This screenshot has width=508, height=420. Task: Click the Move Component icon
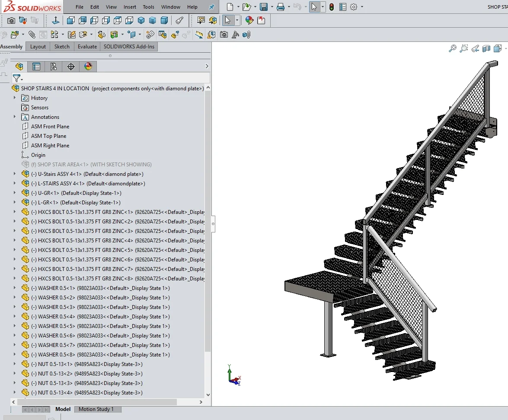point(83,34)
